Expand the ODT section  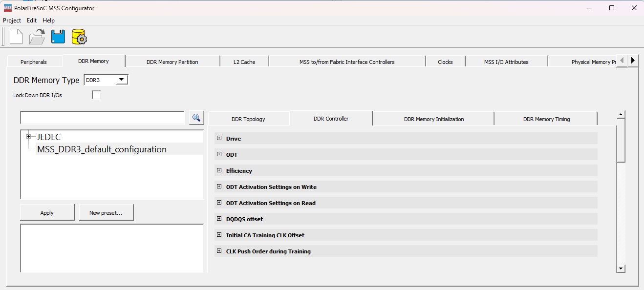tap(219, 155)
